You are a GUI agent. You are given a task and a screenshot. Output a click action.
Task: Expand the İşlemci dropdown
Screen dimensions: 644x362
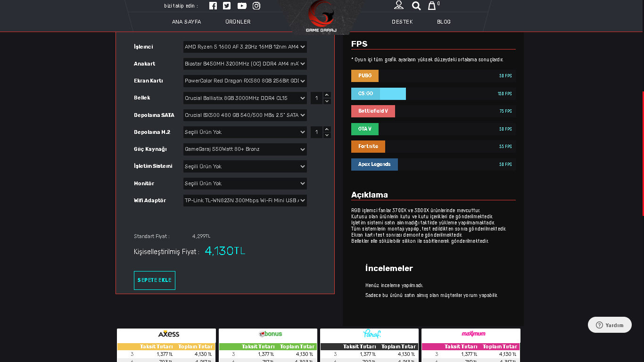245,47
